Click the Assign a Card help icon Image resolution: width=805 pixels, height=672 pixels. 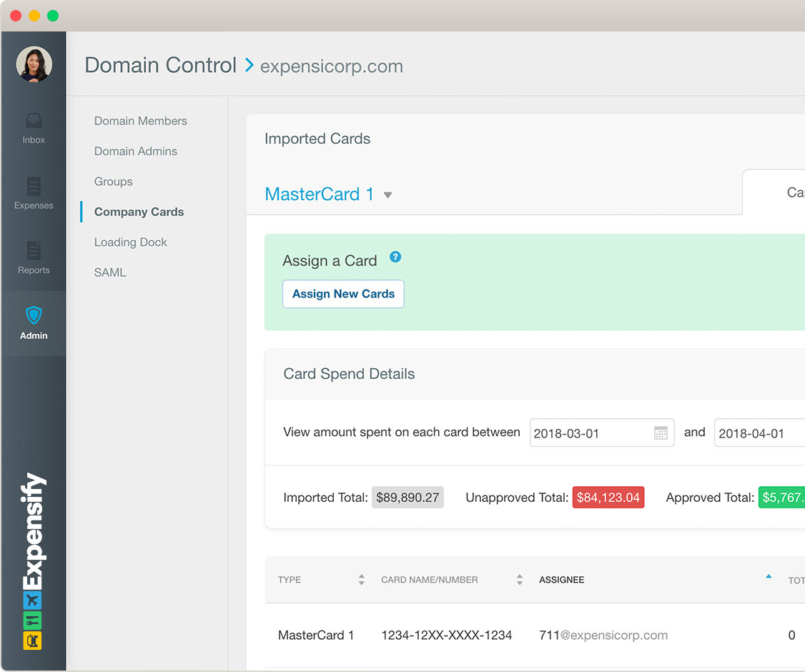click(395, 257)
